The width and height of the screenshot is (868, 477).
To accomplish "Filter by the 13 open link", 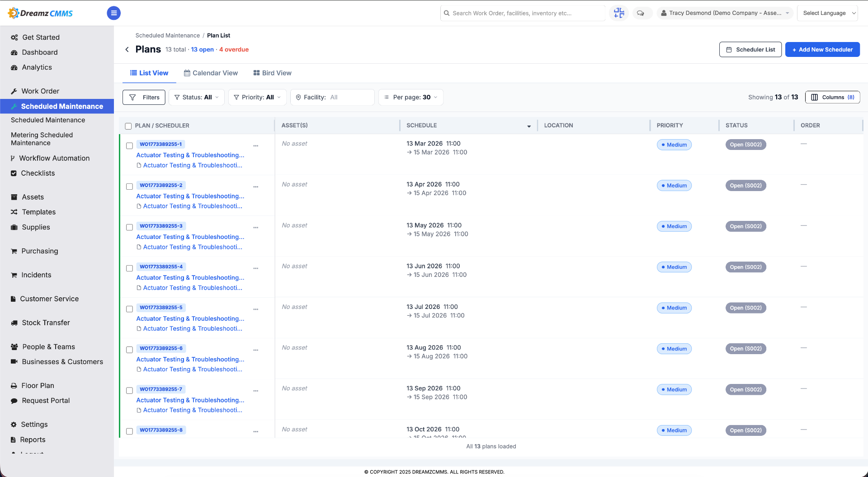I will 202,50.
